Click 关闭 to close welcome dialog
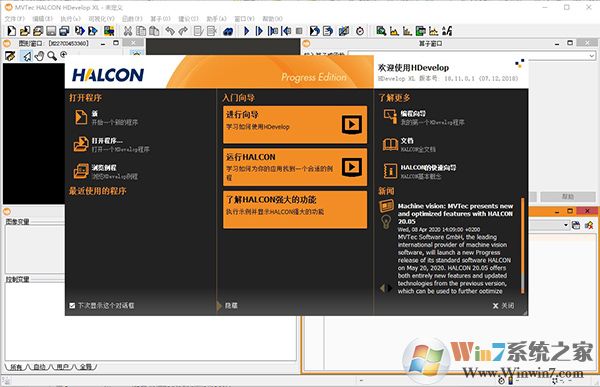Viewport: 600px width, 387px height. [x=504, y=305]
